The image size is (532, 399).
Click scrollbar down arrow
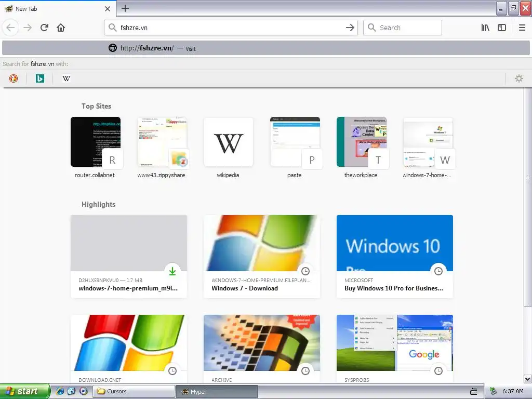[528, 379]
